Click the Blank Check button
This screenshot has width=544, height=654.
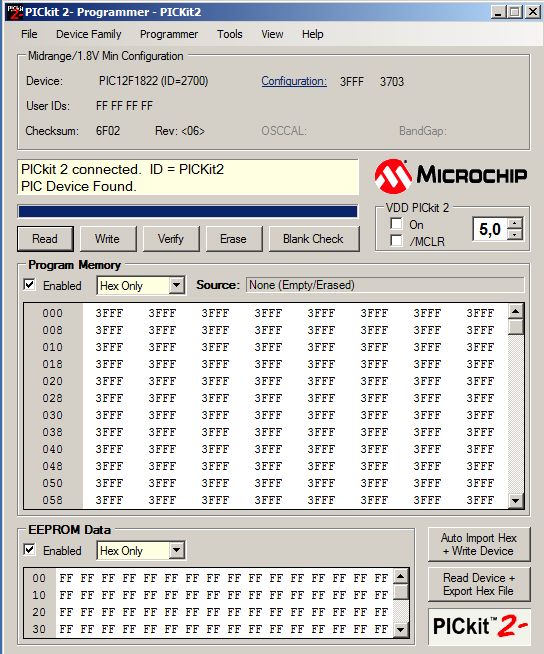coord(314,239)
